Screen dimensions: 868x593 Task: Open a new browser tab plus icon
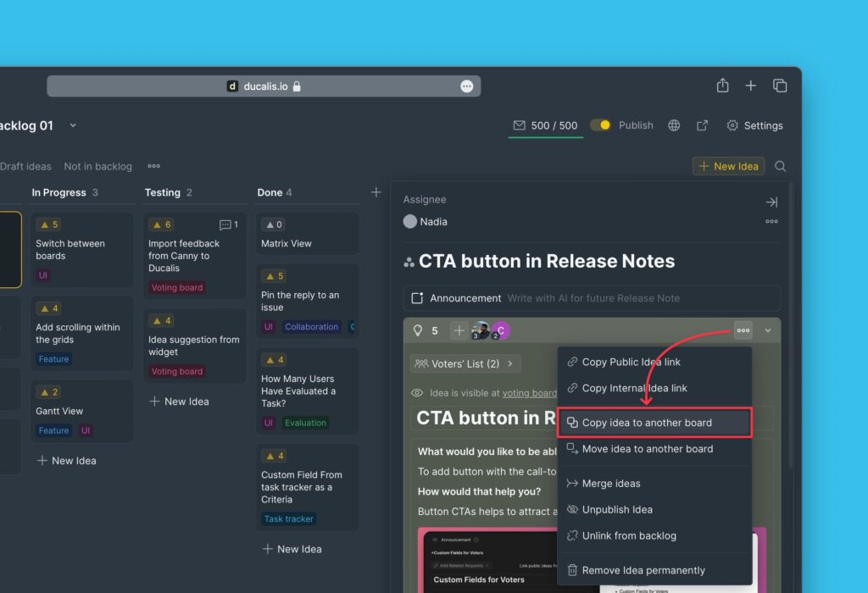(x=750, y=86)
